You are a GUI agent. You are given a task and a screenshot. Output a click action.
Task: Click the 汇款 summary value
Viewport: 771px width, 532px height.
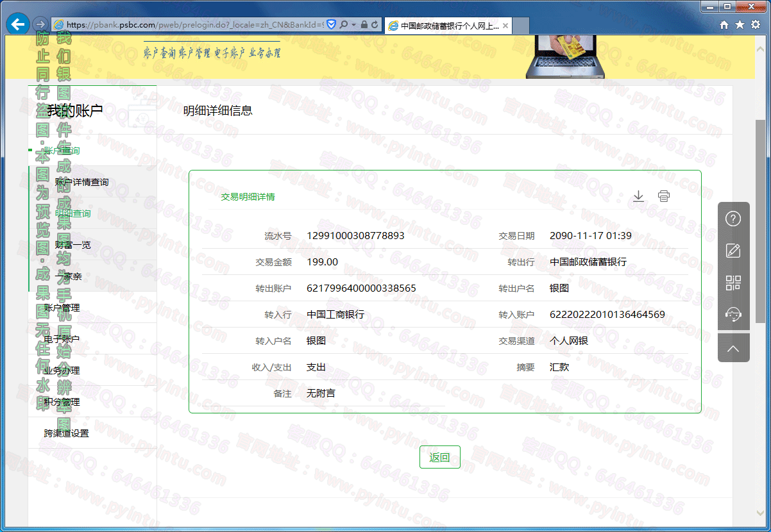point(559,367)
